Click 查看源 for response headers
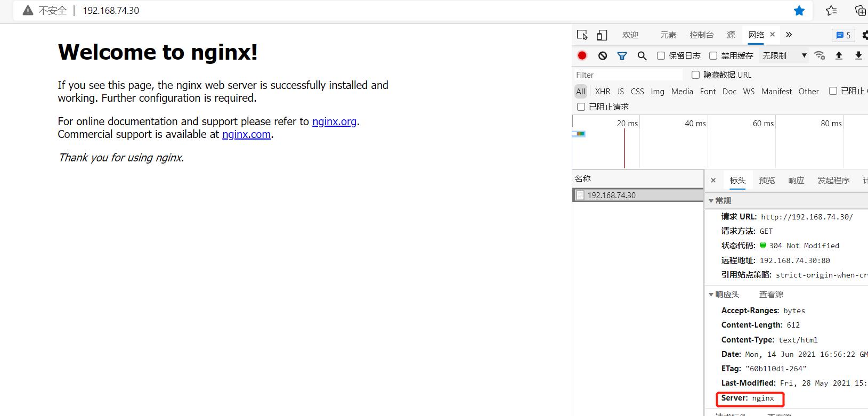This screenshot has height=416, width=868. tap(771, 294)
